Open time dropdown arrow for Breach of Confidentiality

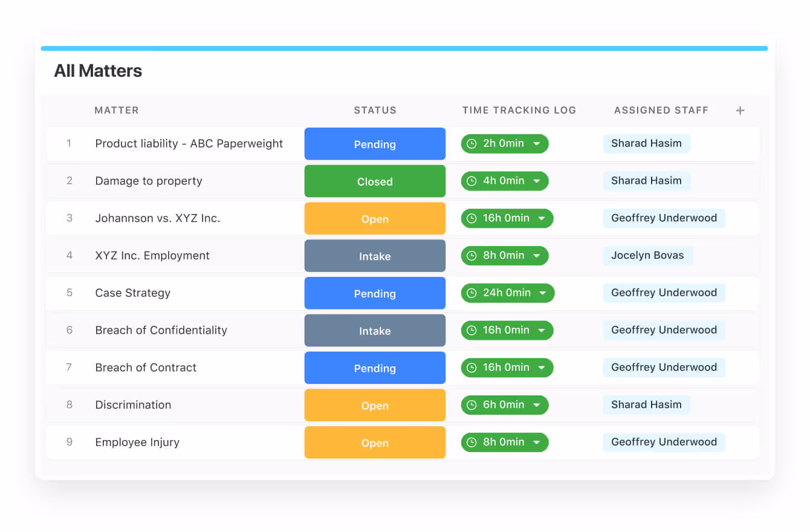pyautogui.click(x=542, y=331)
